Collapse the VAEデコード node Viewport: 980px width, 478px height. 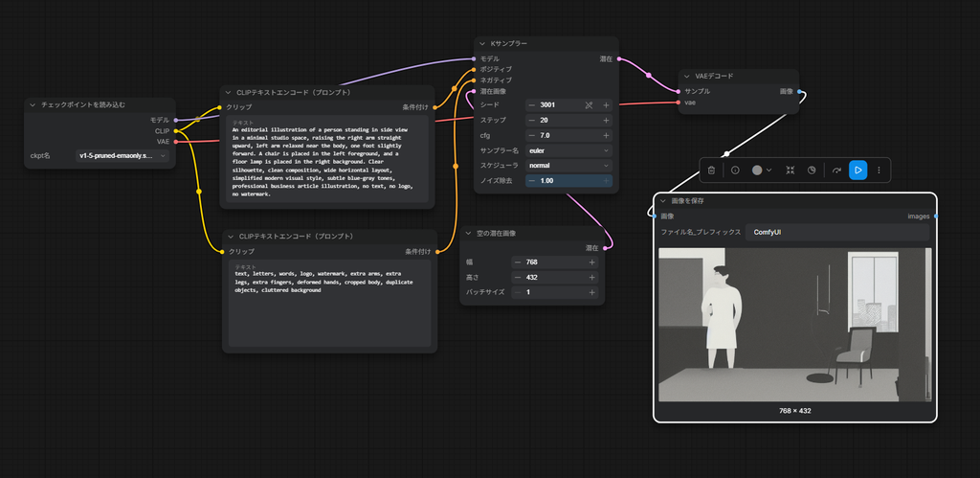click(x=686, y=77)
